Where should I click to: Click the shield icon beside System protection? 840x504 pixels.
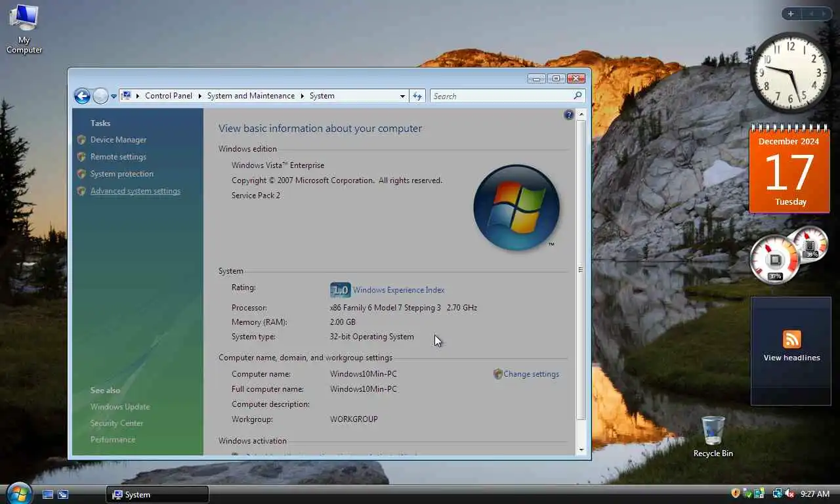coord(81,174)
